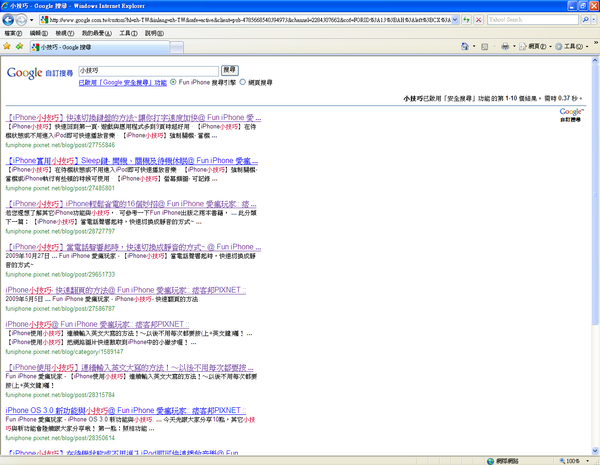Viewport: 600px width, 465px height.
Task: Click the search magnifier in IE toolbar
Action: point(585,20)
